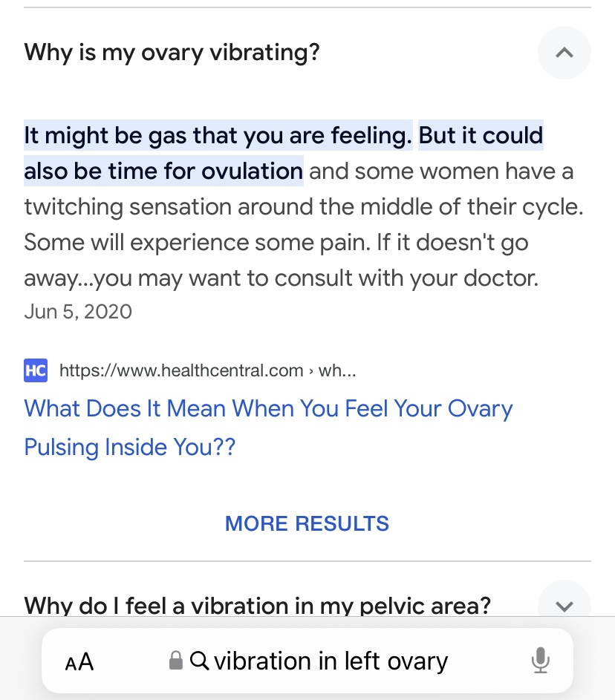
Task: Click the padlock icon in address bar
Action: (176, 661)
